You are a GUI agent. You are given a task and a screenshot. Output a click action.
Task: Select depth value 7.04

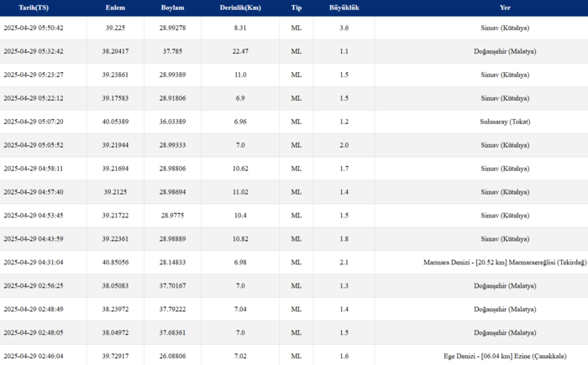click(240, 309)
